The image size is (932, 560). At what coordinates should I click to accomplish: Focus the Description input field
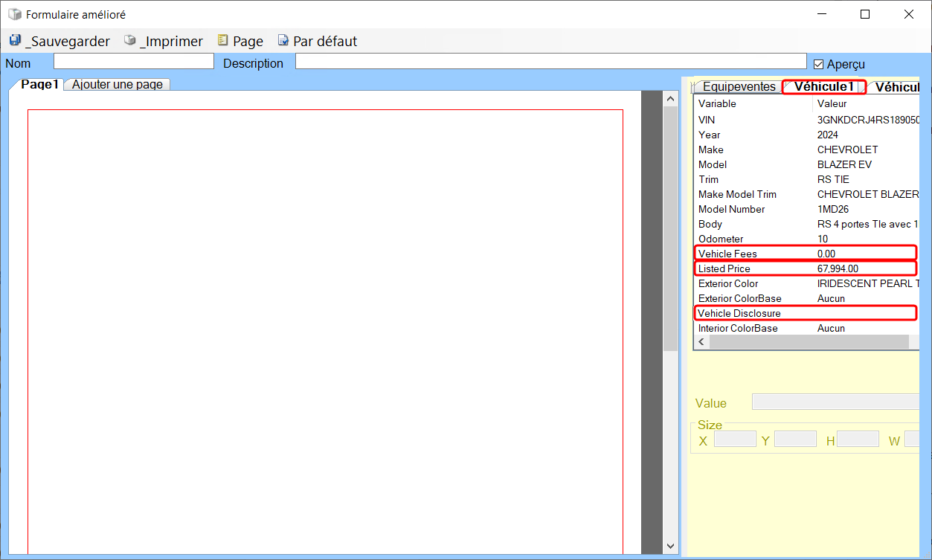pyautogui.click(x=550, y=62)
